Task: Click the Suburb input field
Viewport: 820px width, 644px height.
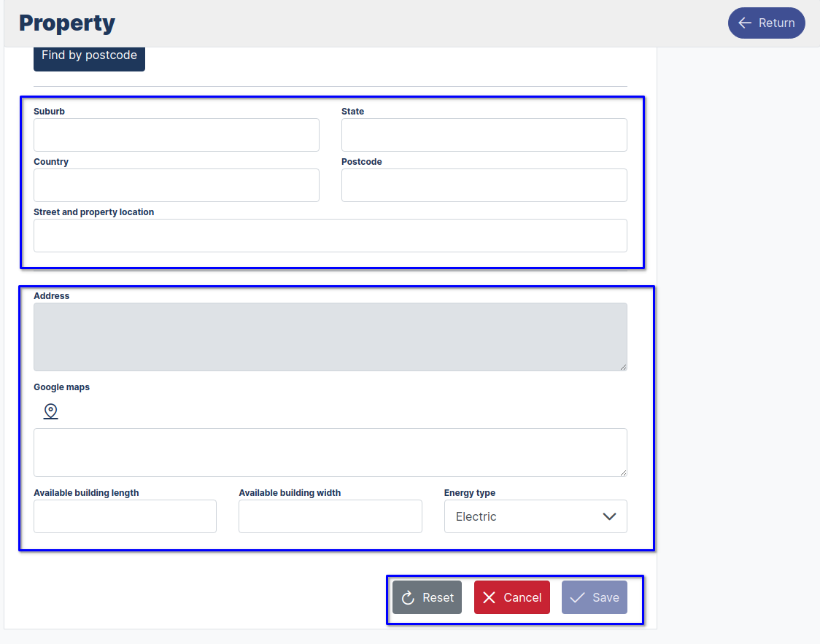Action: (x=176, y=135)
